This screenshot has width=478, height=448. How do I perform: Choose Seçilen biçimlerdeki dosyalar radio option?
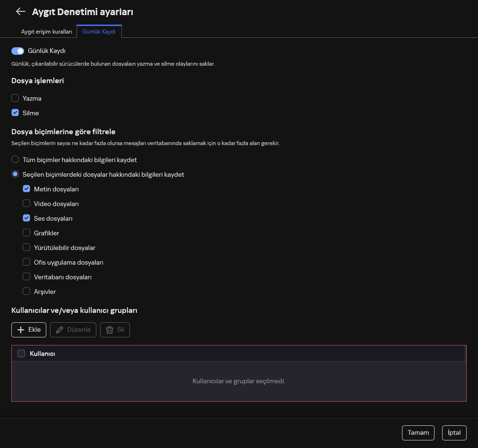[15, 174]
